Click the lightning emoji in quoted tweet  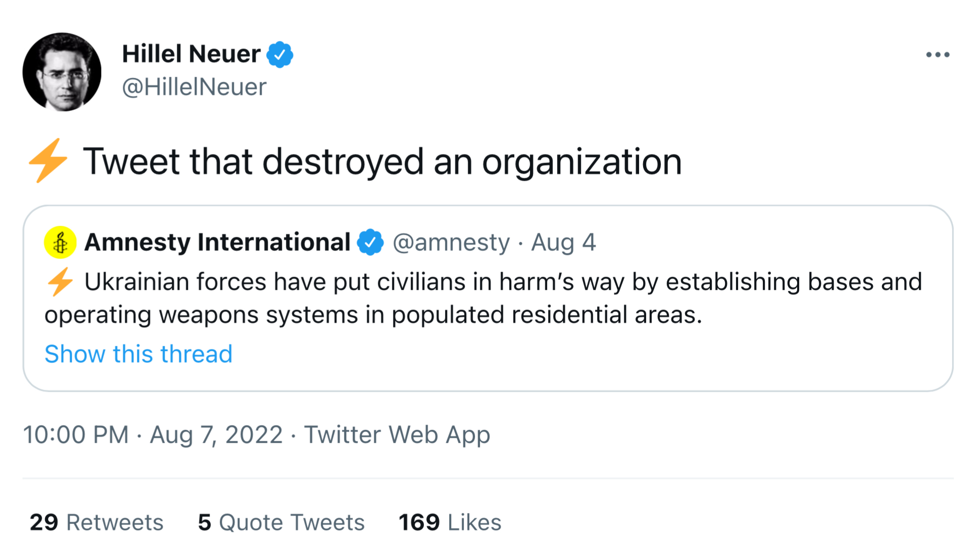(60, 282)
